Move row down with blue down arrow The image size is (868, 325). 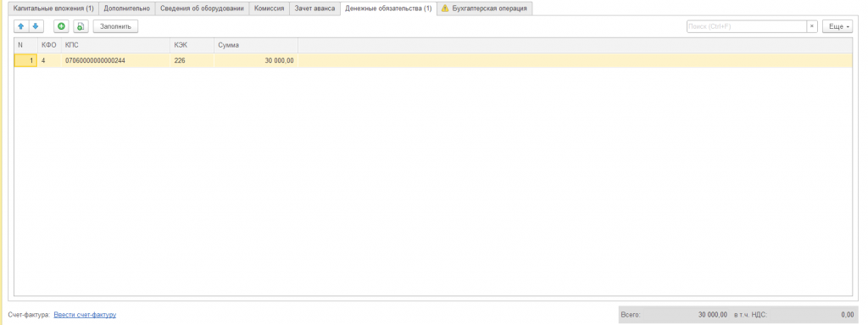coord(36,26)
